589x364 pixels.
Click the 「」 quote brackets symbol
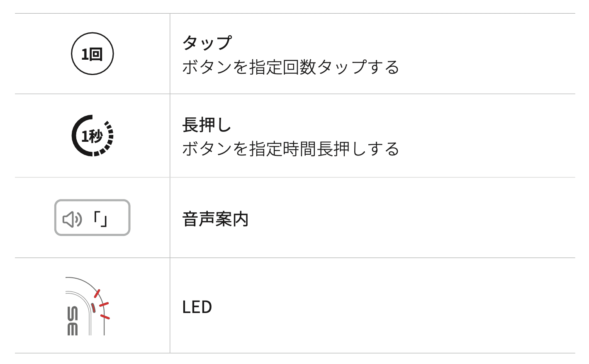click(101, 219)
